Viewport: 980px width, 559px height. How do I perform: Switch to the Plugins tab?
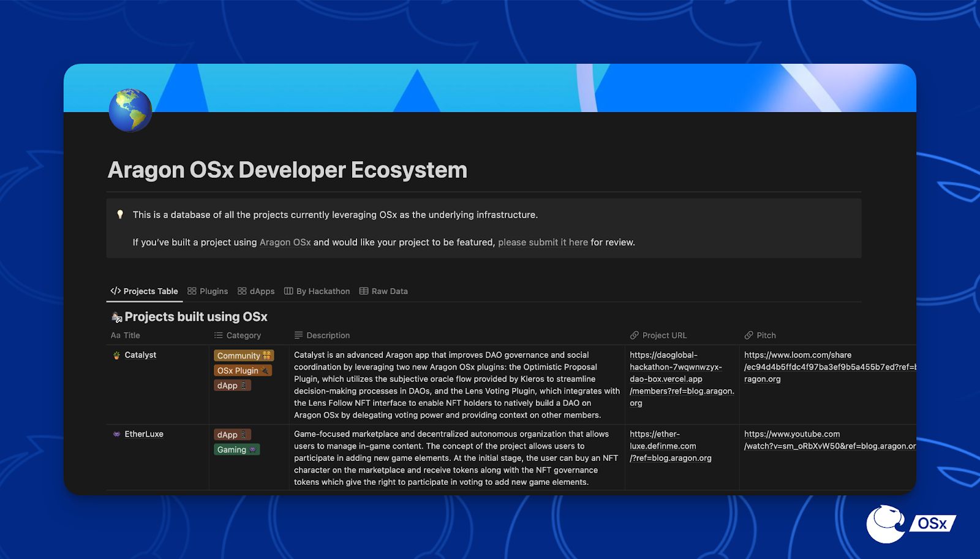click(x=208, y=291)
